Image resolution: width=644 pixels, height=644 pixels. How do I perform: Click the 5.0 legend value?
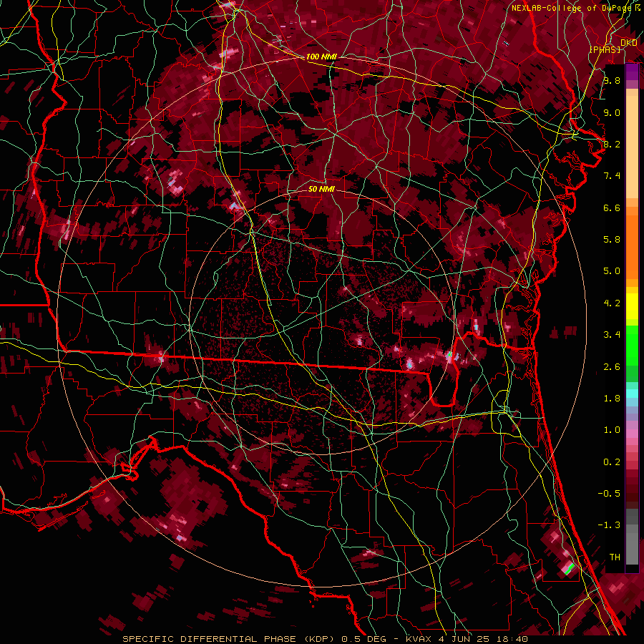coord(612,271)
